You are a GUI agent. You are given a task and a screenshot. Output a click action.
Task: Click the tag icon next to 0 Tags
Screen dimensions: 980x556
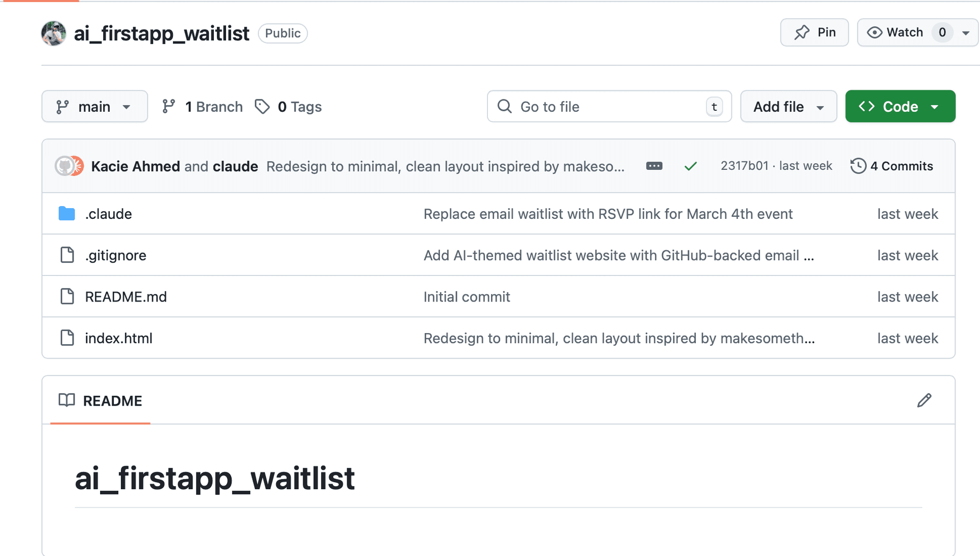tap(262, 106)
